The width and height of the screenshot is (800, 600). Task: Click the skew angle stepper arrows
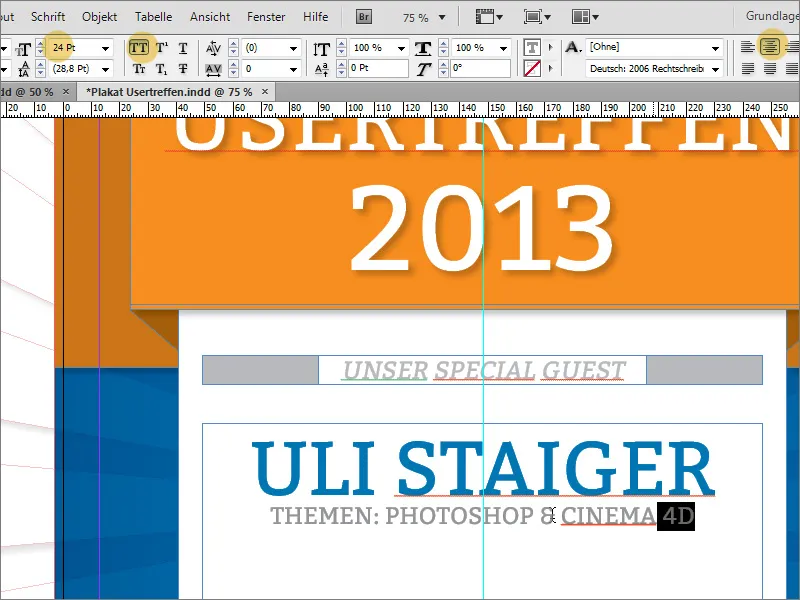pyautogui.click(x=443, y=69)
